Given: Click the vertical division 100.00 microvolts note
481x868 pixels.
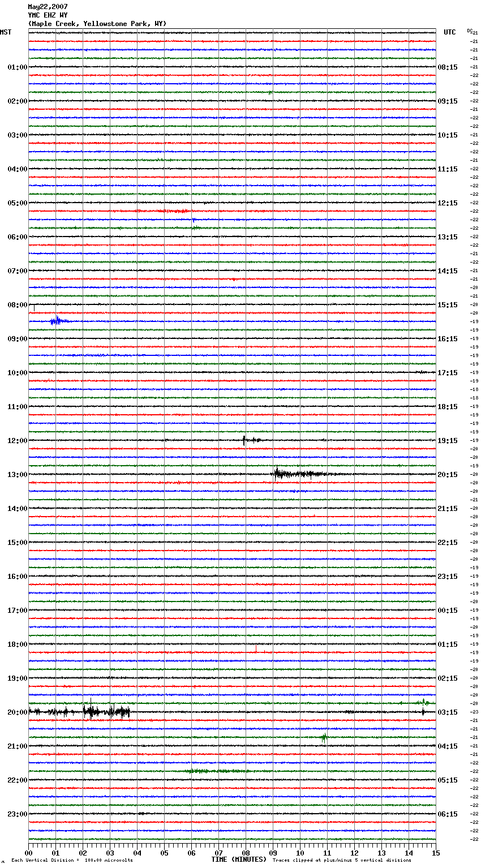Looking at the screenshot, I should (x=72, y=861).
